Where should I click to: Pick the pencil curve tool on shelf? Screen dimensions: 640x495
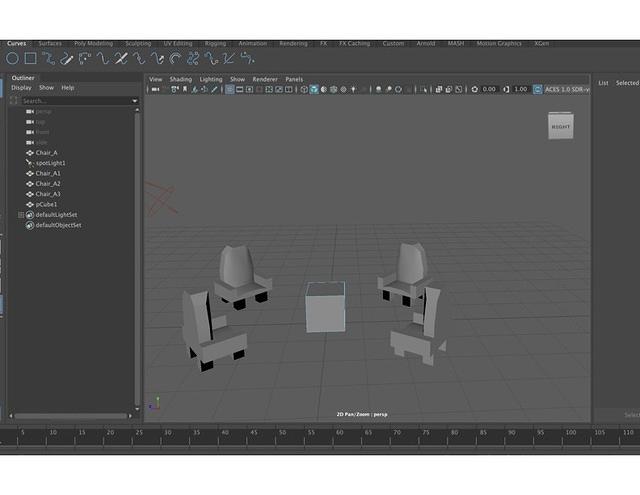(x=68, y=58)
